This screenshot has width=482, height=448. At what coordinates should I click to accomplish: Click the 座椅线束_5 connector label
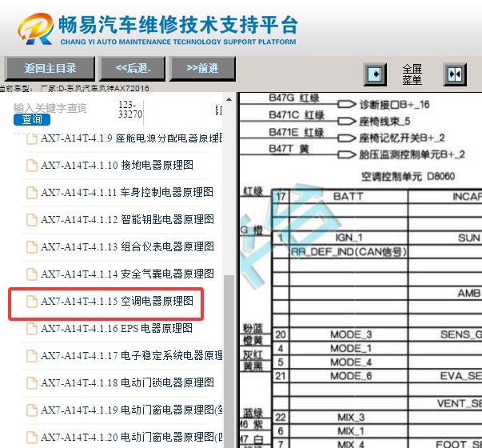[384, 122]
